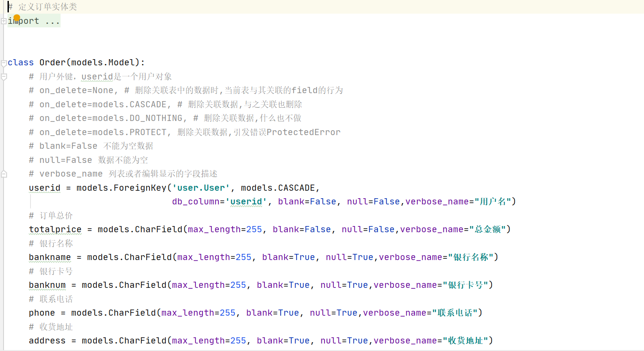Click the "totalprice" variable
The width and height of the screenshot is (644, 351).
(55, 230)
